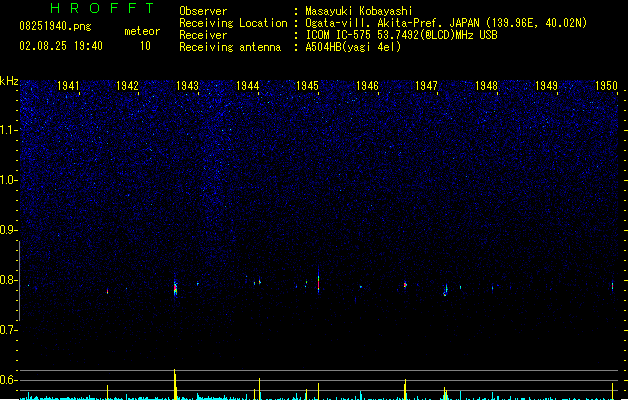Click the A504HB(yagi 4el) antenna text

click(x=353, y=47)
